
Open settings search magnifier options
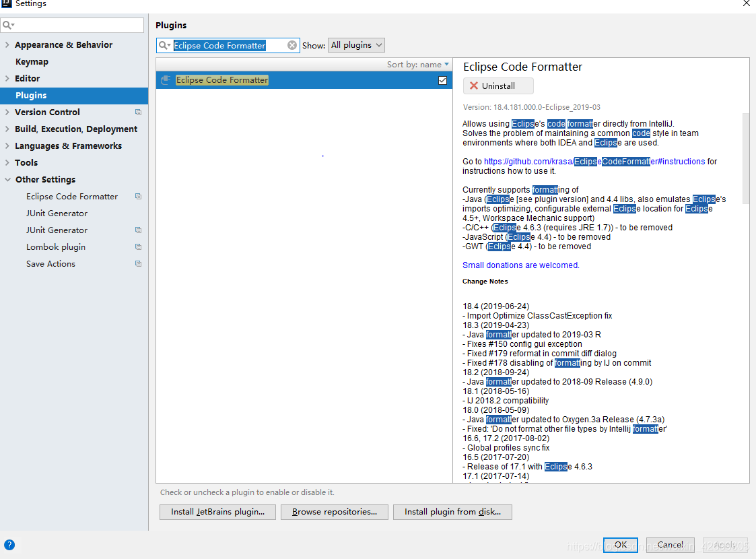pyautogui.click(x=8, y=25)
